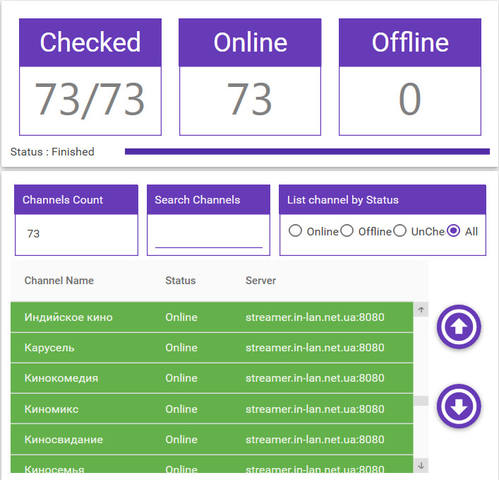499x480 pixels.
Task: Click the purple down-arrow circle button
Action: click(459, 406)
